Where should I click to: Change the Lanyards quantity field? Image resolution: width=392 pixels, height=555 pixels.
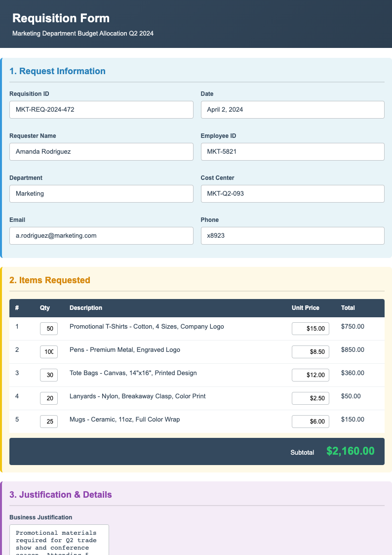tap(49, 398)
